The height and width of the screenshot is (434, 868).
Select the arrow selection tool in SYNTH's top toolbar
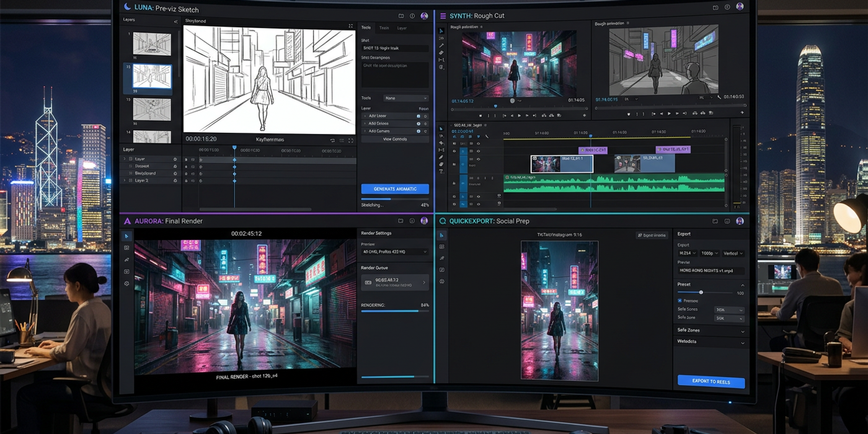pyautogui.click(x=441, y=31)
